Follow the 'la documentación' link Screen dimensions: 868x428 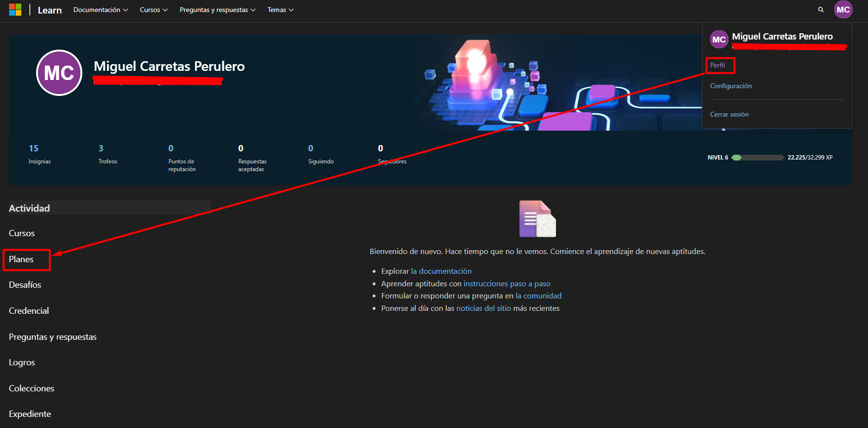coord(441,271)
